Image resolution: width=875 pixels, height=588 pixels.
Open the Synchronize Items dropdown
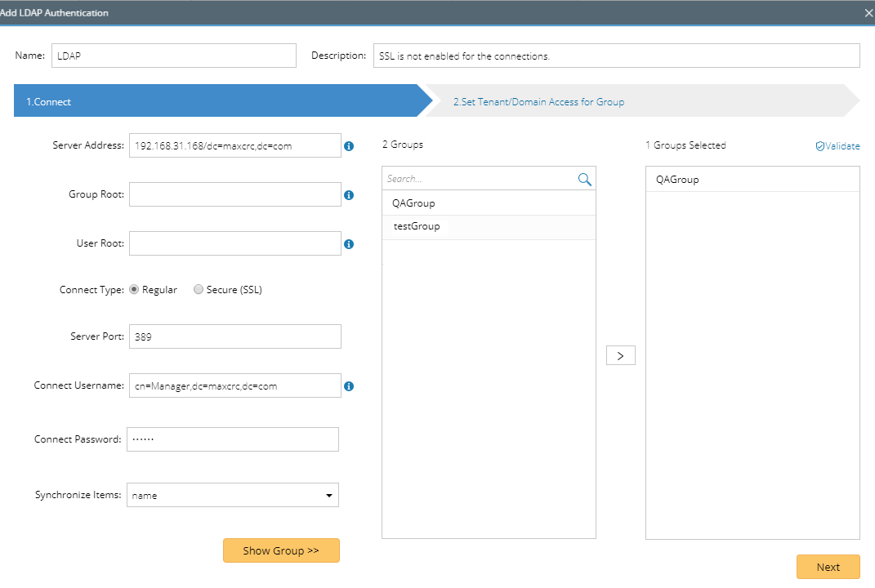(328, 495)
